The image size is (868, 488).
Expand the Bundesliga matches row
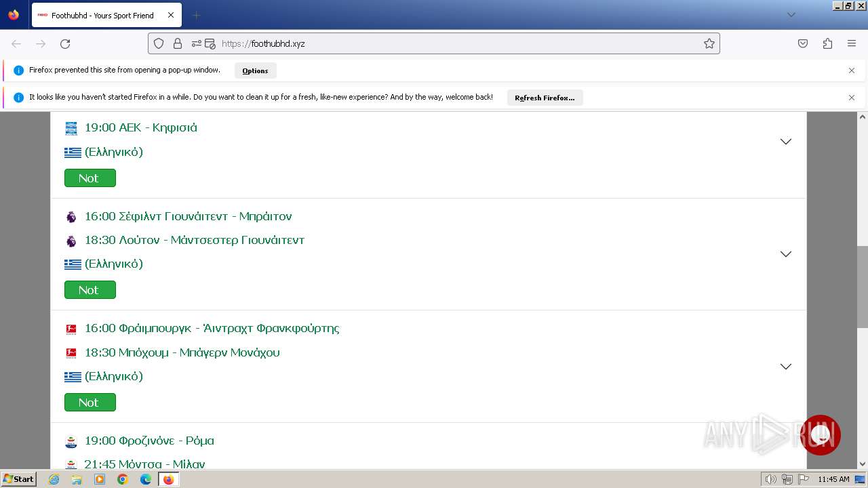[x=786, y=367]
